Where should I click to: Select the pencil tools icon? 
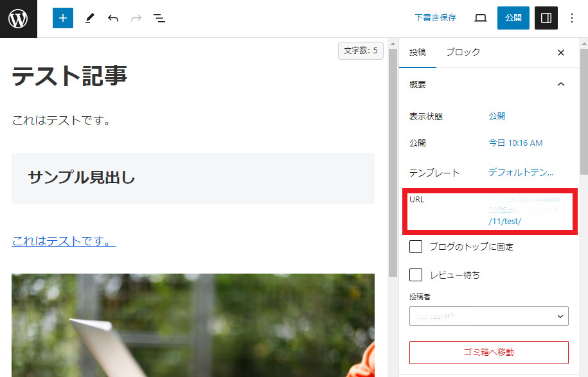(89, 18)
